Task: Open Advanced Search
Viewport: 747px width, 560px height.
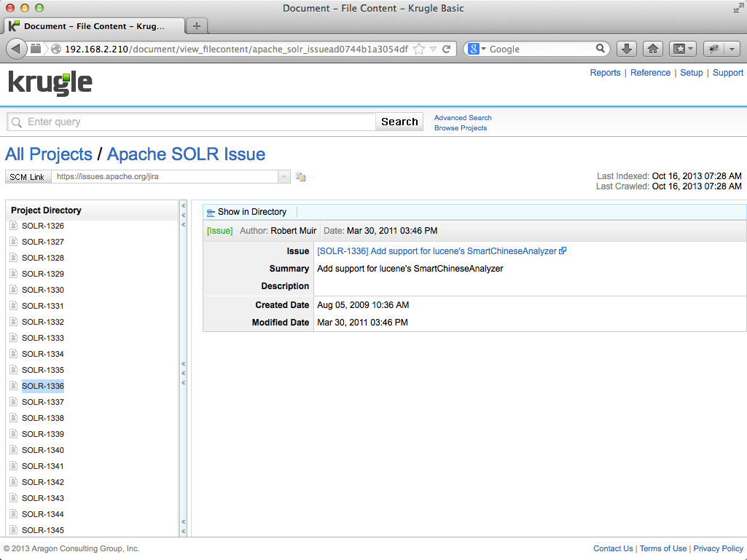Action: (463, 118)
